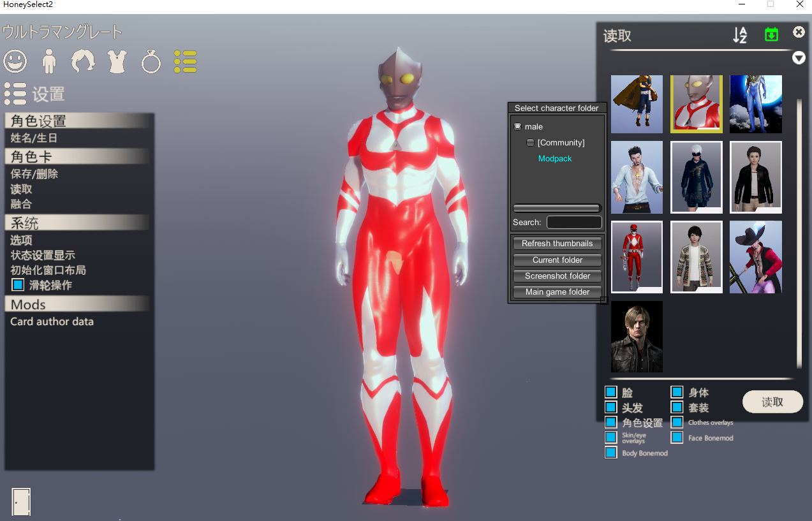Screen dimensions: 812x521
Task: Click the exit door icon
Action: pos(21,502)
